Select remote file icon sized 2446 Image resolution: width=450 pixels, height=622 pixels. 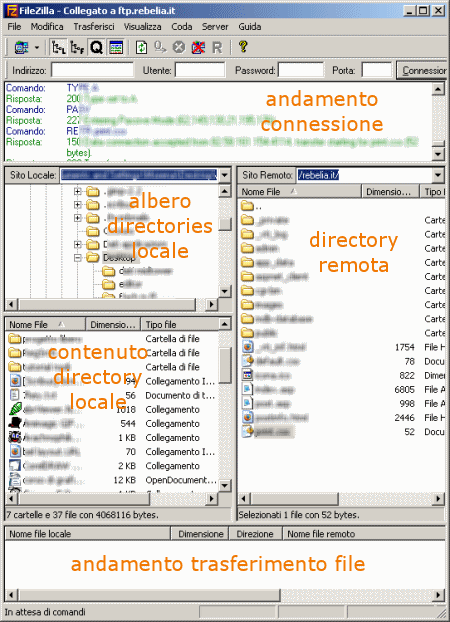click(248, 417)
